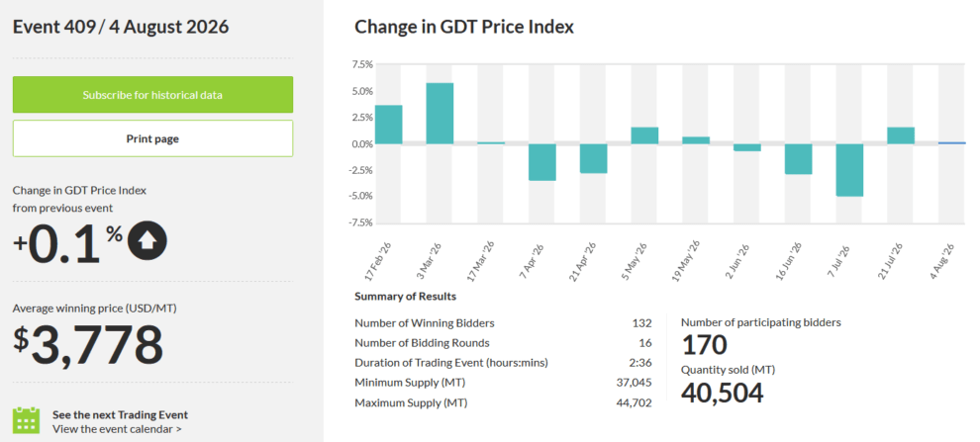Viewport: 980px width, 442px height.
Task: Click the 'See the next Trading Event' text
Action: click(x=120, y=414)
